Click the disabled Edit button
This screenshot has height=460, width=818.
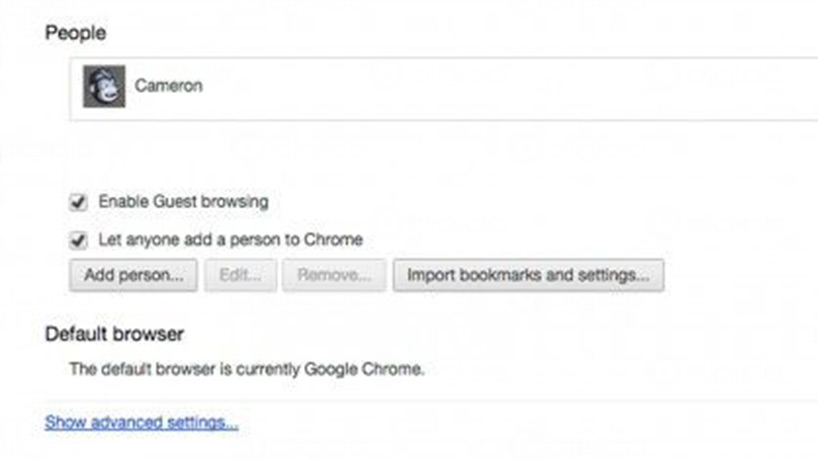point(240,275)
